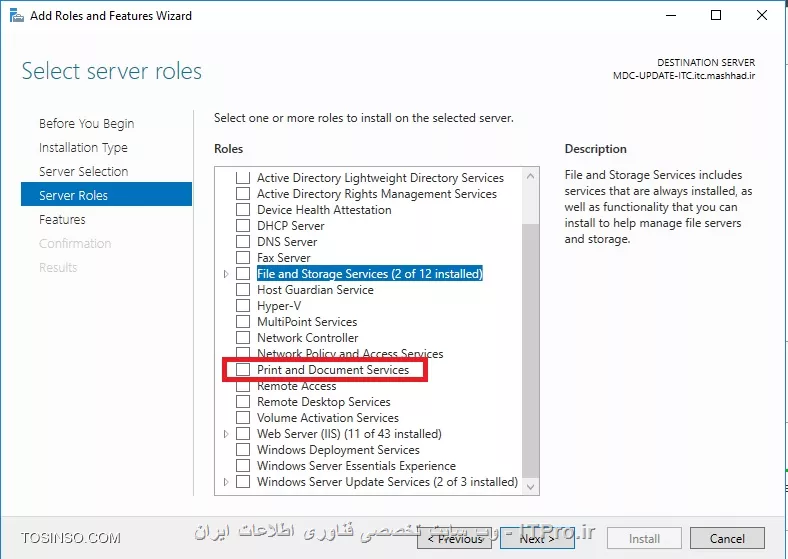Go to the Installation Type step

tap(83, 148)
